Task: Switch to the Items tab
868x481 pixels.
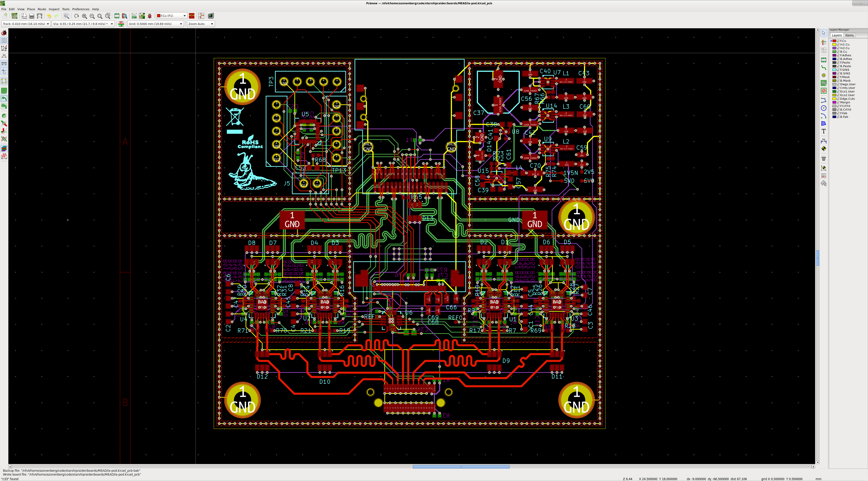Action: [x=849, y=36]
